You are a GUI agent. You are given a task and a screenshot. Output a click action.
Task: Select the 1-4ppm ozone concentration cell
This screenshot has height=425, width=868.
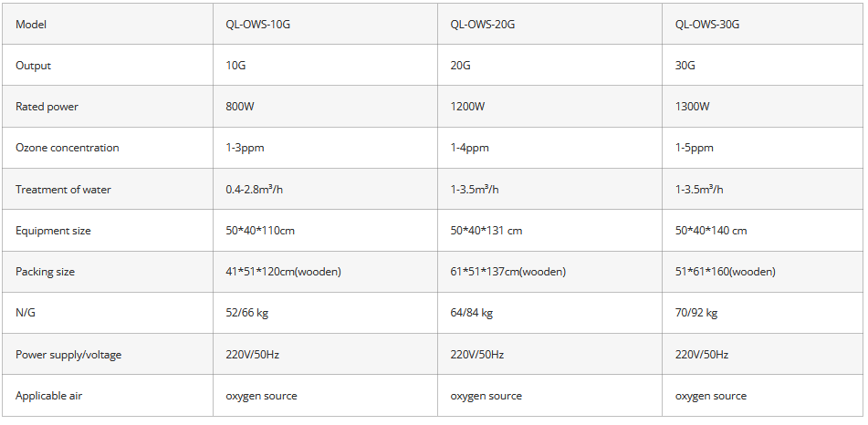coord(469,148)
